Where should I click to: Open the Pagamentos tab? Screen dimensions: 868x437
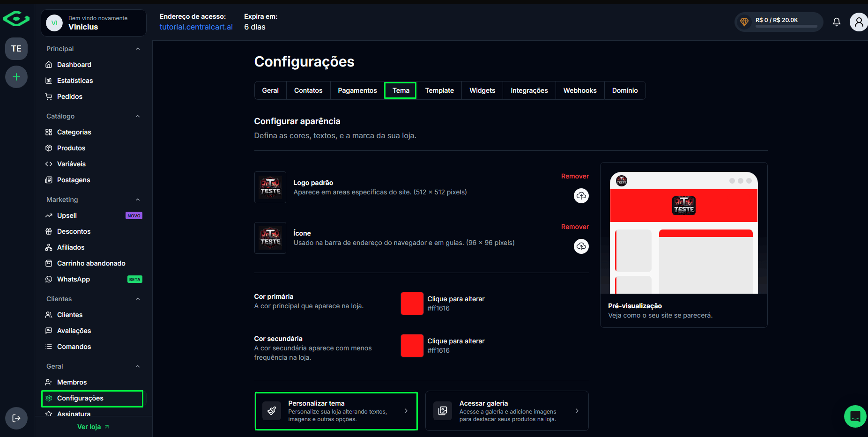click(x=357, y=90)
